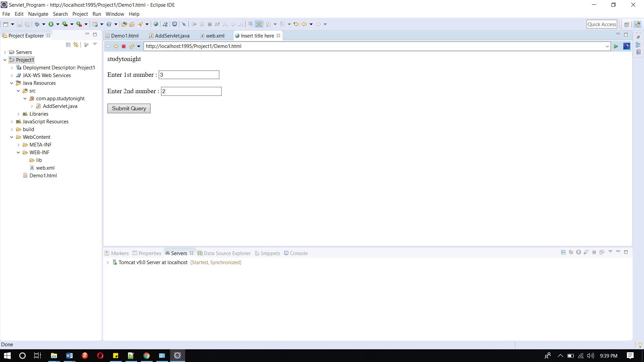Collapse the Project1 tree node
Image resolution: width=644 pixels, height=362 pixels.
coord(5,60)
